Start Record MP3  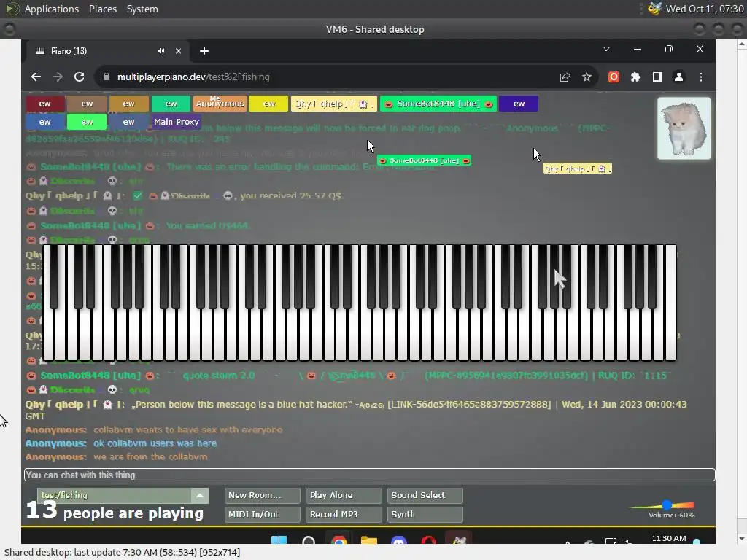pyautogui.click(x=344, y=514)
